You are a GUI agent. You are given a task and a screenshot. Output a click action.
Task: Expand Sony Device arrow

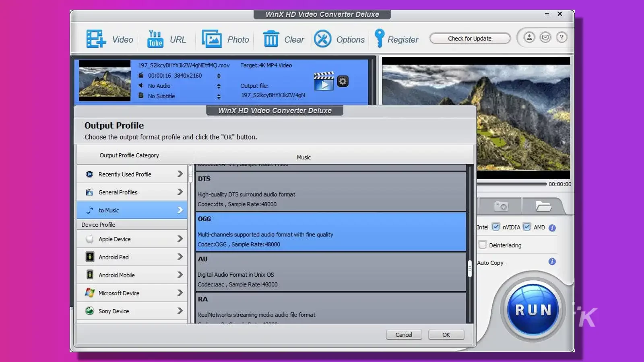click(x=180, y=311)
